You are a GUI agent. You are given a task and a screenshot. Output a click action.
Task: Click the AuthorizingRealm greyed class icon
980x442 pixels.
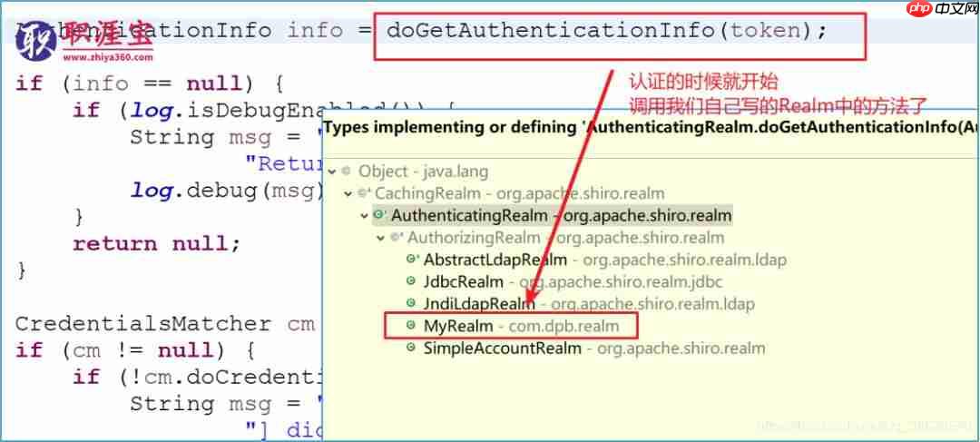pos(396,237)
